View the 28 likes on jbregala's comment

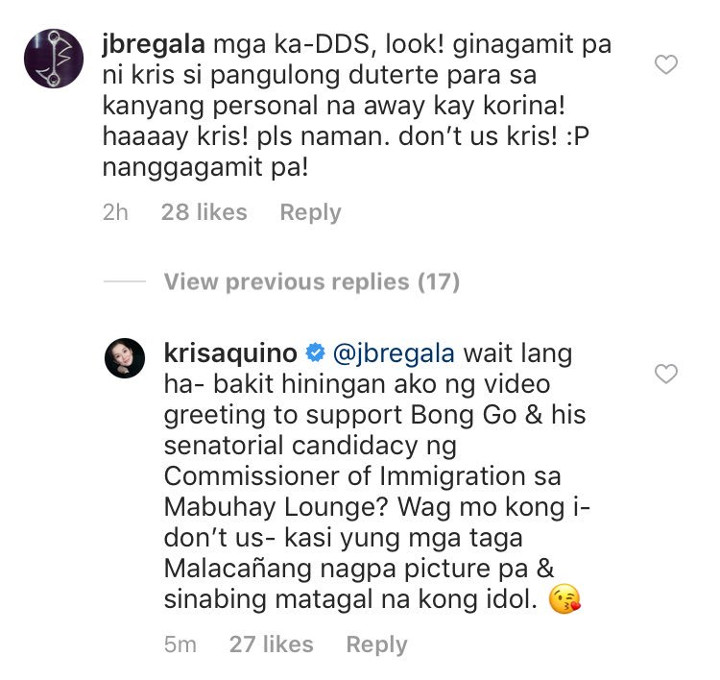pyautogui.click(x=204, y=212)
